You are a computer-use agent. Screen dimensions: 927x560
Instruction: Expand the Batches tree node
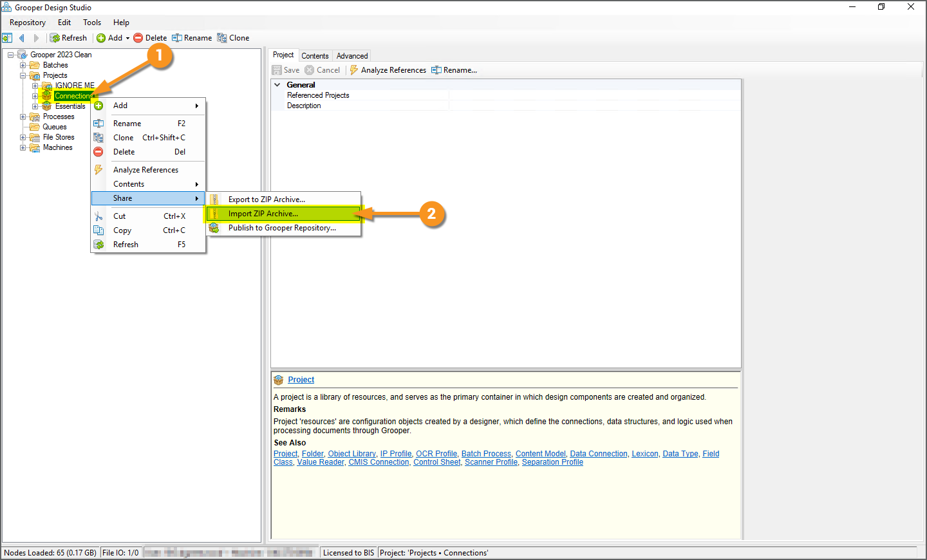pos(23,65)
